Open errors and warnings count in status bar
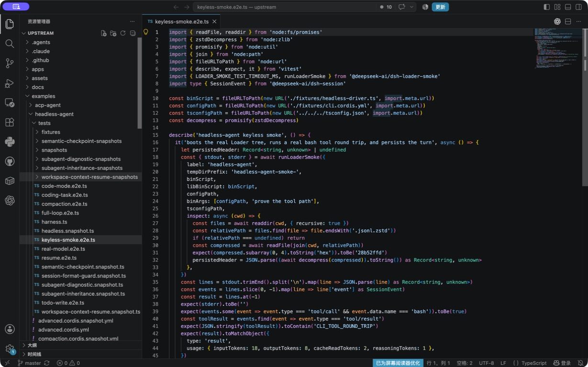 pyautogui.click(x=68, y=363)
